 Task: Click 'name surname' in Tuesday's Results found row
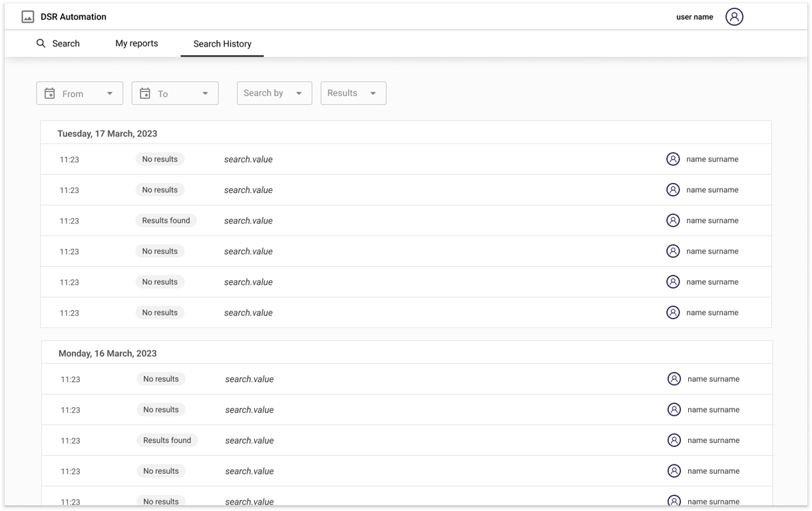click(712, 220)
